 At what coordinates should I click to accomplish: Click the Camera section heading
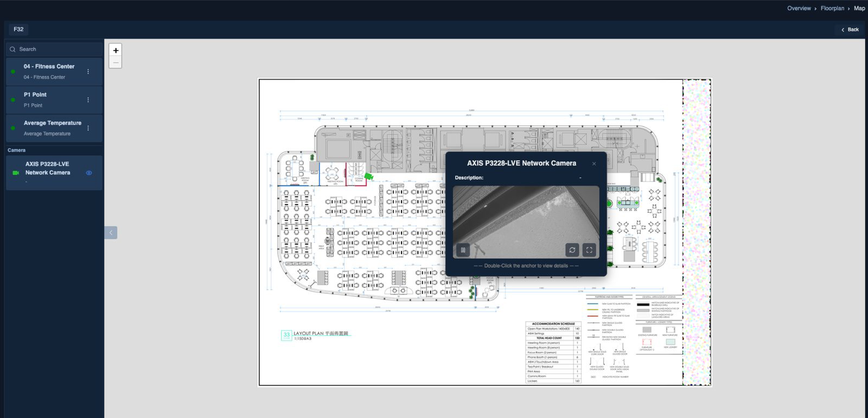[x=17, y=150]
